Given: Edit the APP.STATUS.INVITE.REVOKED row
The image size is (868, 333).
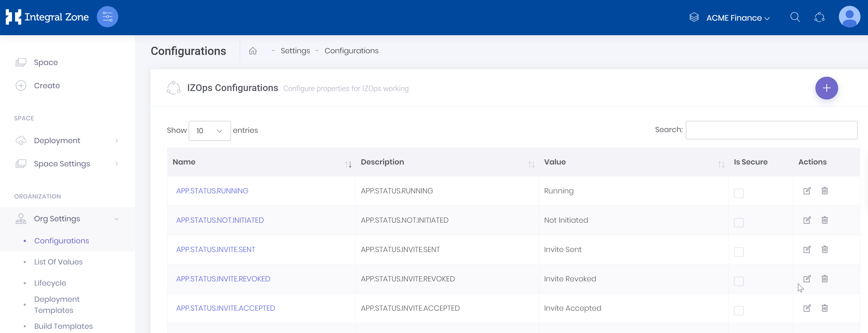Looking at the screenshot, I should pos(807,279).
